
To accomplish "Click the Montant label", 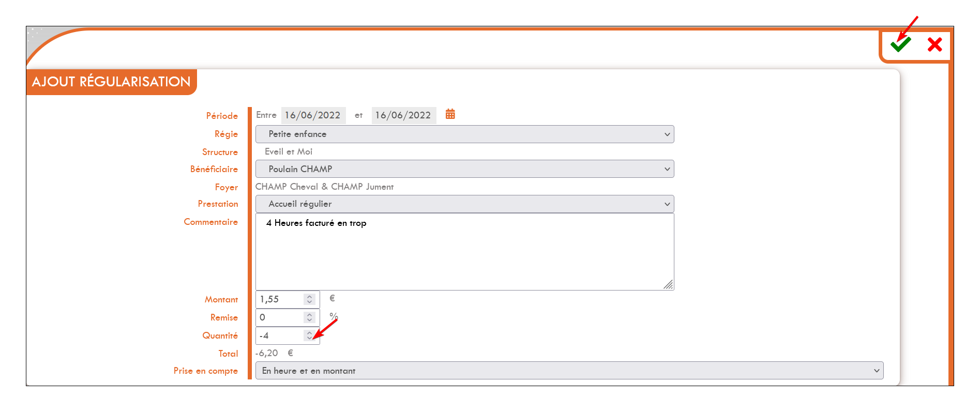I will (x=221, y=299).
